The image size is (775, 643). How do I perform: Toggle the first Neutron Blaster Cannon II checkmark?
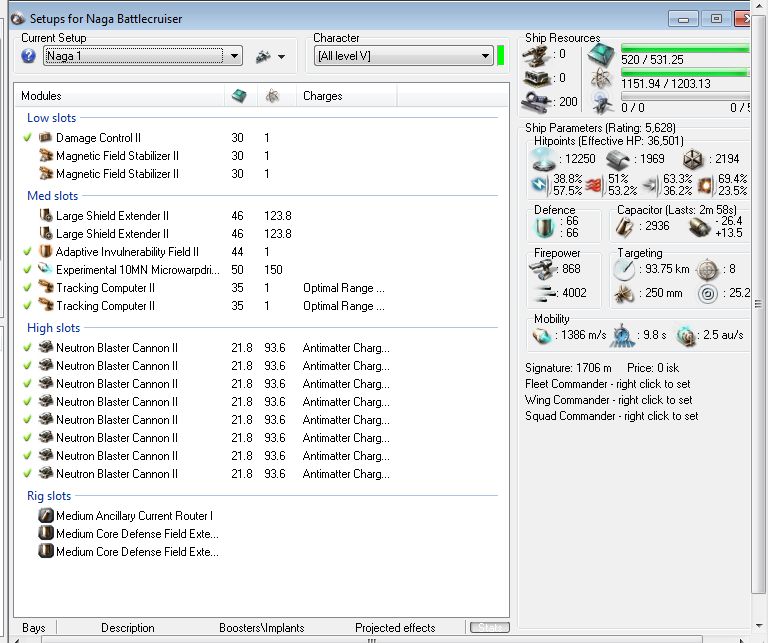28,347
